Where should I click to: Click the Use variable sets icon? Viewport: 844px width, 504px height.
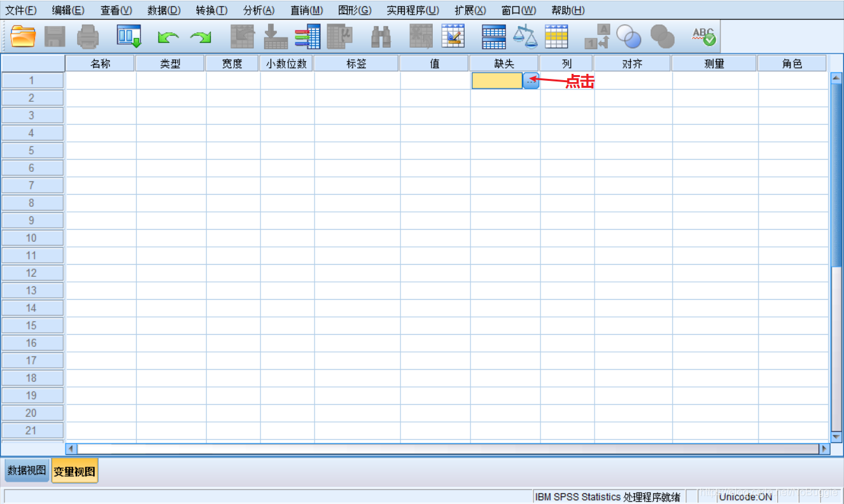point(629,36)
